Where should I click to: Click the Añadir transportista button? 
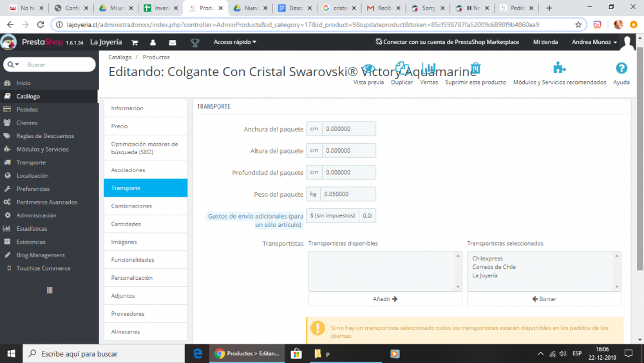pyautogui.click(x=385, y=299)
